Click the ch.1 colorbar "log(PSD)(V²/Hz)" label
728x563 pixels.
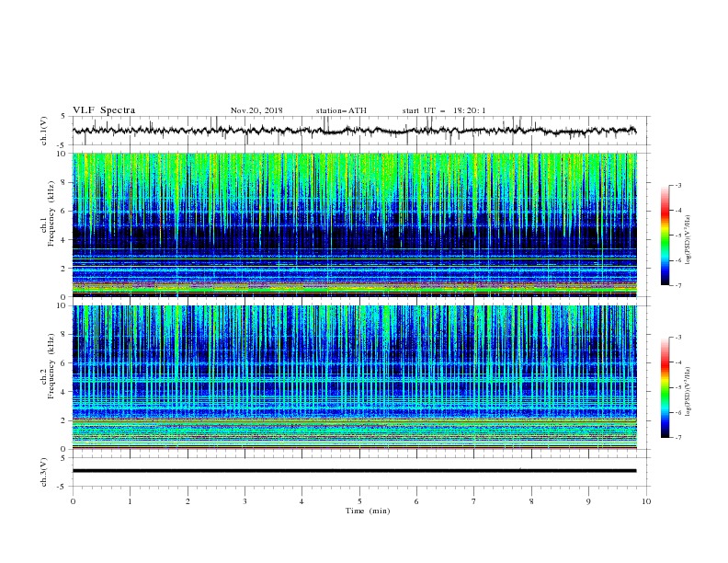pos(688,240)
